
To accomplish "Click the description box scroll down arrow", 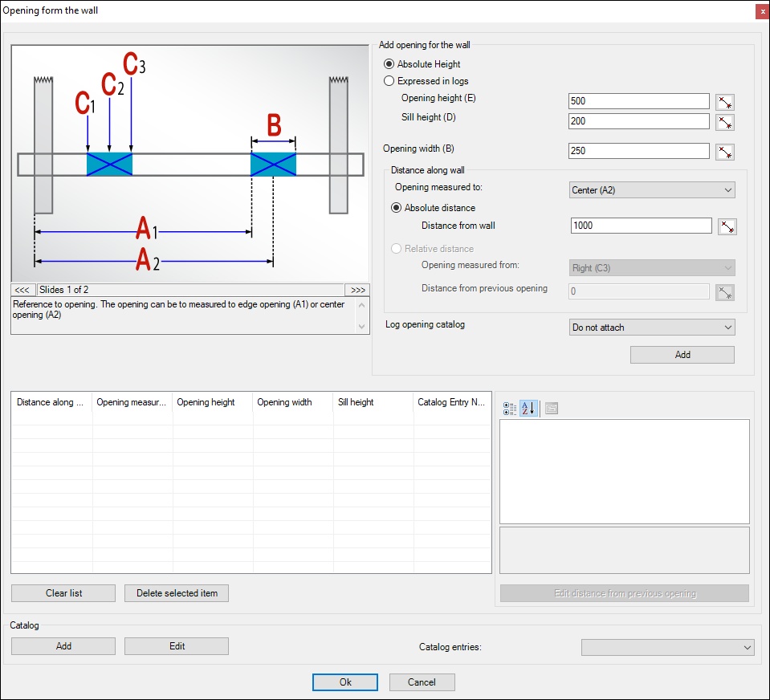I will tap(362, 327).
